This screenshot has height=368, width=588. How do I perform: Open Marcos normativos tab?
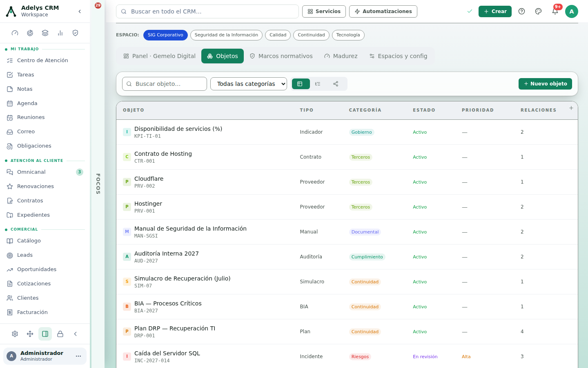[281, 56]
